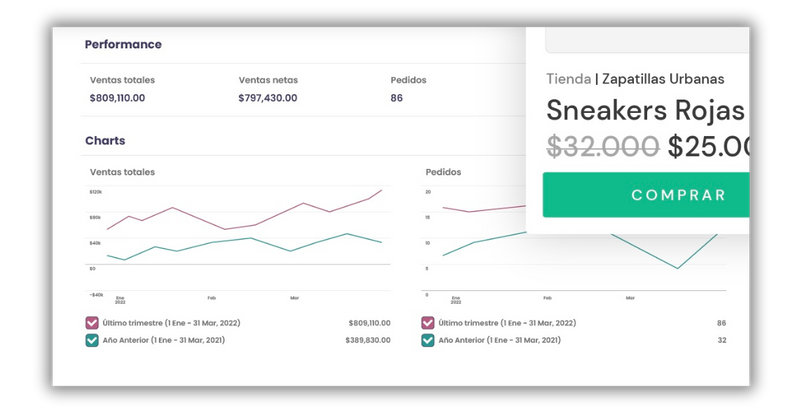Click the Charts section heading
This screenshot has height=413, width=802.
(x=105, y=141)
